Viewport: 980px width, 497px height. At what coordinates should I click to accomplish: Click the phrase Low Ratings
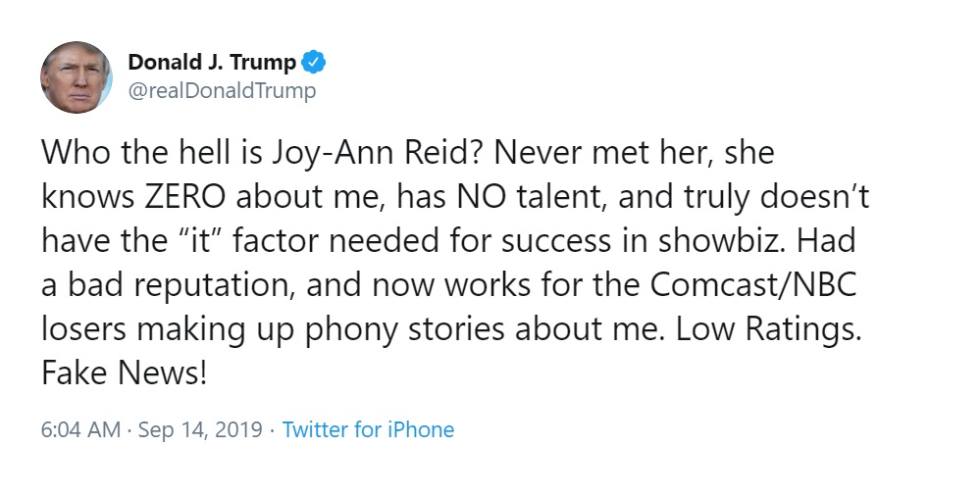tap(769, 330)
